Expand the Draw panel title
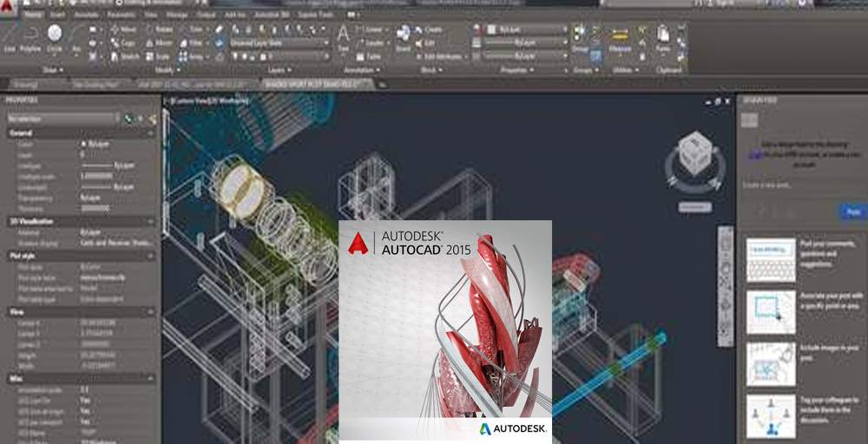Image resolution: width=868 pixels, height=444 pixels. click(x=53, y=70)
